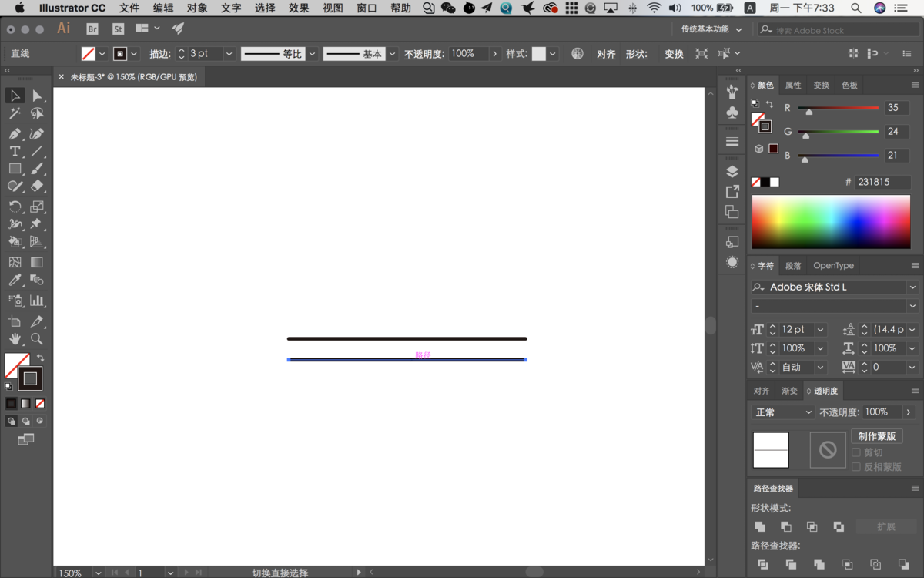
Task: Select the Rectangle tool
Action: pos(15,169)
